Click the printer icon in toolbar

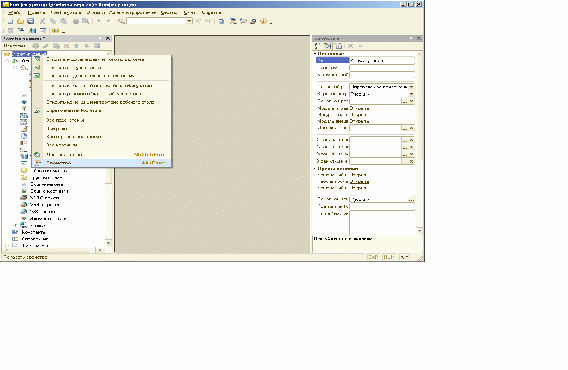[76, 21]
